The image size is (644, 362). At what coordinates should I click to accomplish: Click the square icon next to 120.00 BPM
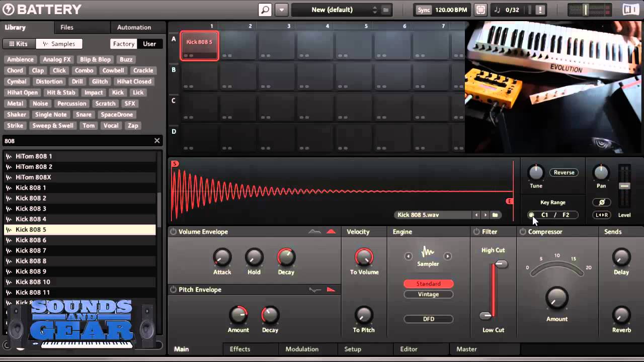click(x=480, y=10)
